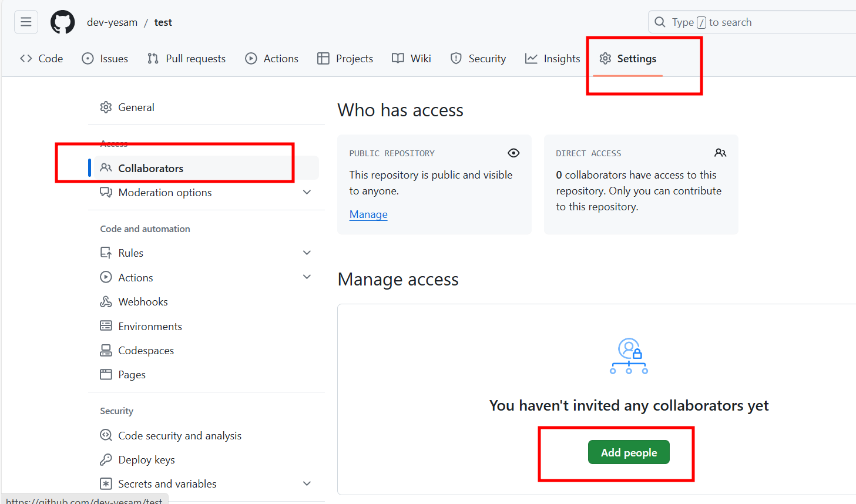Click the Security tab shield icon
The height and width of the screenshot is (504, 856).
pyautogui.click(x=456, y=58)
